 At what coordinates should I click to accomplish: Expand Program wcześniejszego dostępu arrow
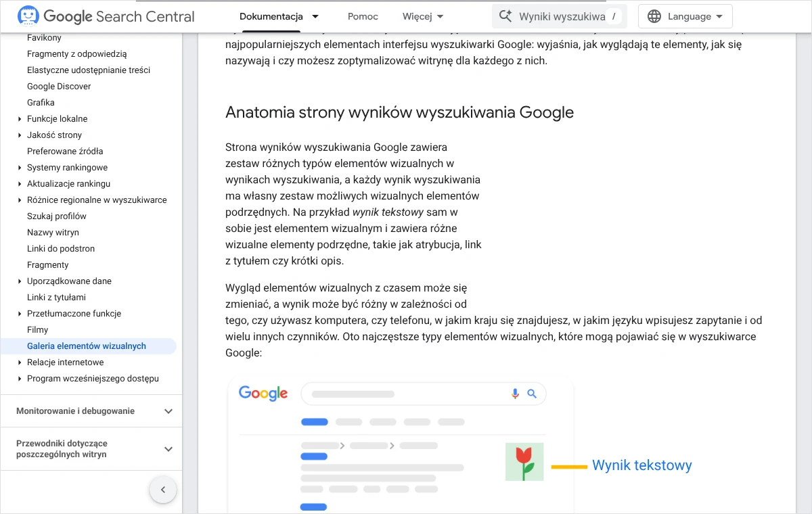click(x=20, y=379)
